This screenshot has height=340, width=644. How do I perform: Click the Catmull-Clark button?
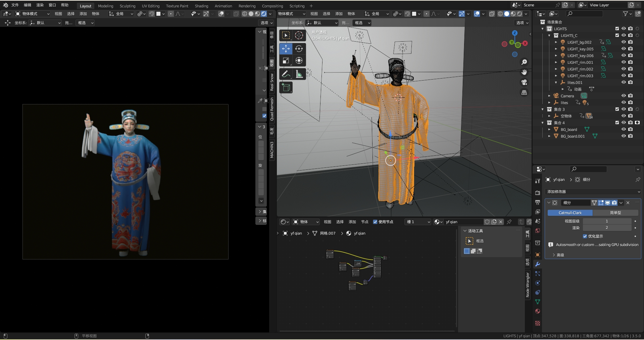coord(570,213)
